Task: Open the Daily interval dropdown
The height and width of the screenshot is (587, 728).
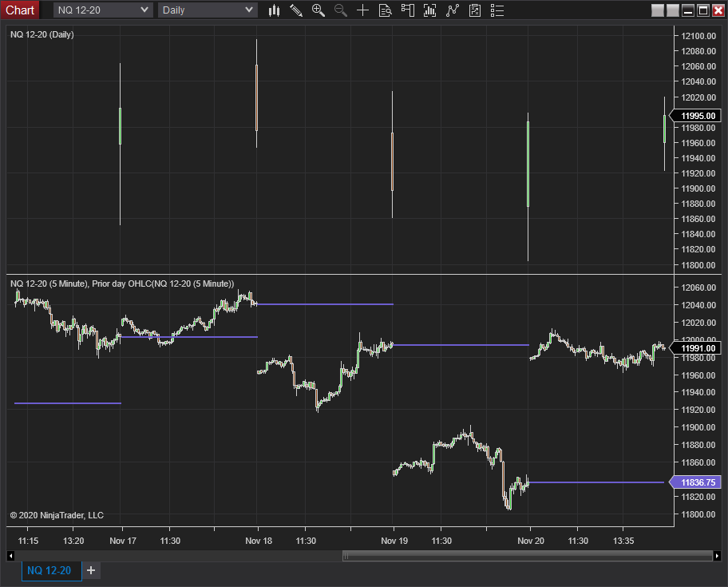Action: [208, 10]
